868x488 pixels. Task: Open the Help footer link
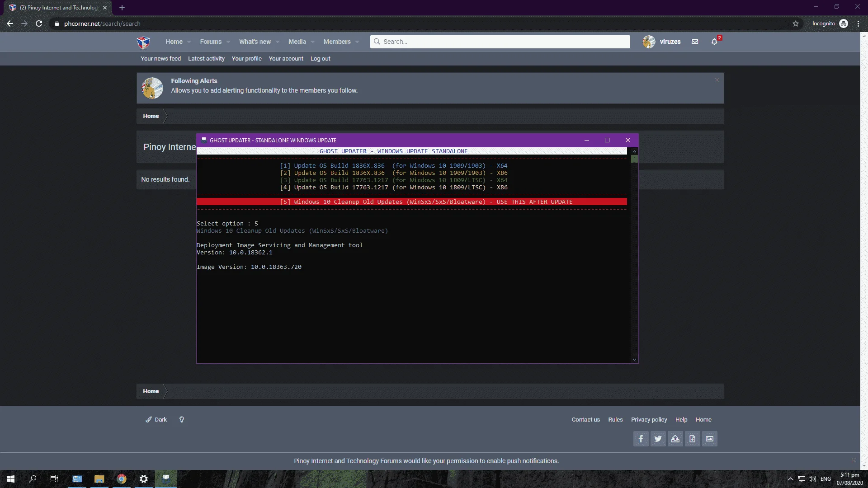(x=681, y=420)
